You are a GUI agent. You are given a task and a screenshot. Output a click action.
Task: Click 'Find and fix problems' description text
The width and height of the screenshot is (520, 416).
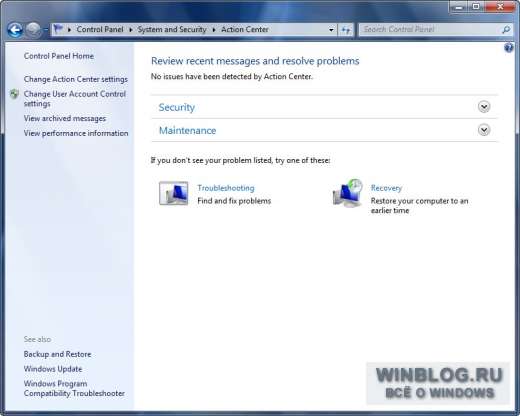[234, 201]
